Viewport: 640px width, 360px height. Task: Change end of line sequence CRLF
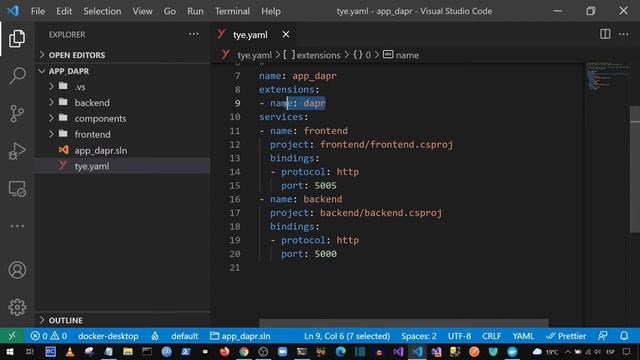click(491, 336)
